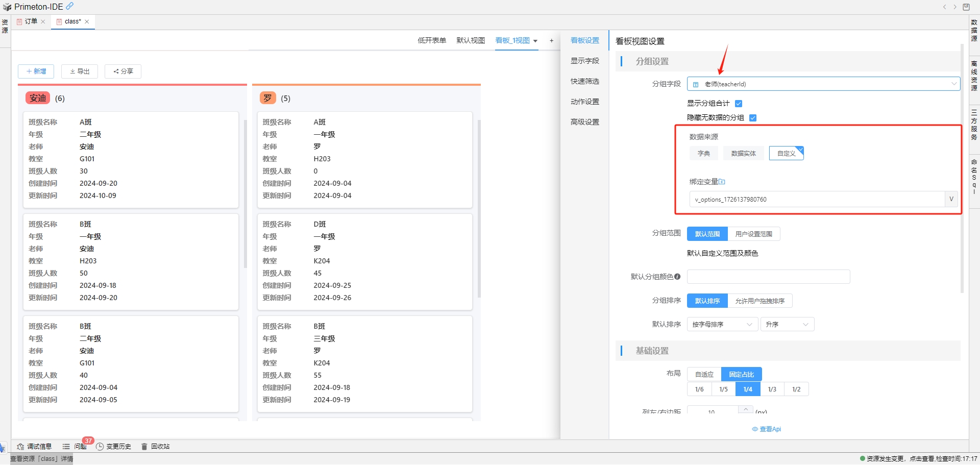The height and width of the screenshot is (465, 980).
Task: Click the plus icon to add a view
Action: 551,41
